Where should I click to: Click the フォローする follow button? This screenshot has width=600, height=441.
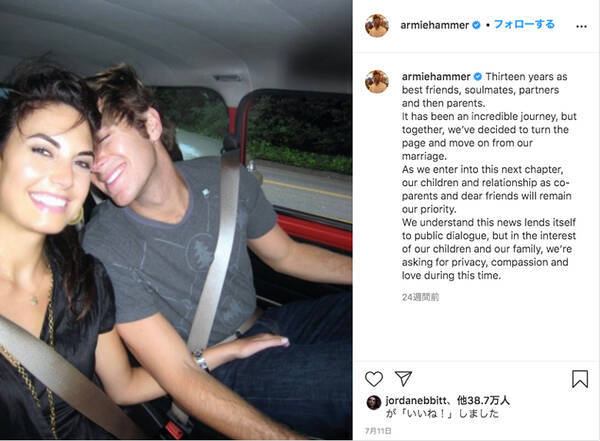[x=524, y=24]
